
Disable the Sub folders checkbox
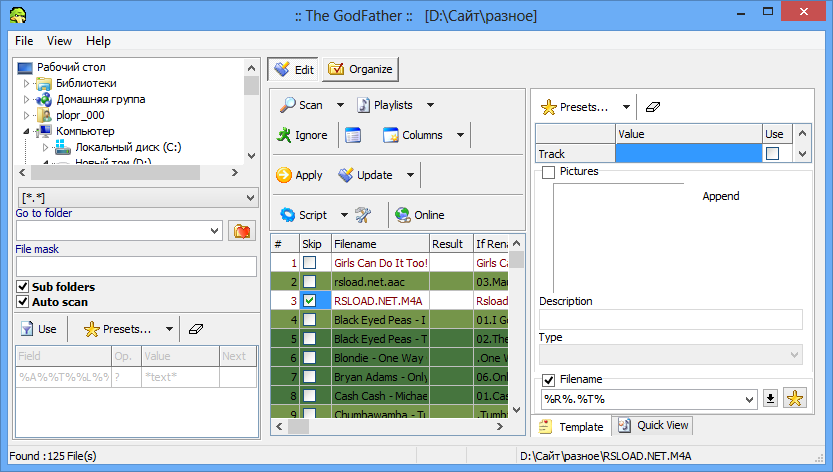(22, 287)
